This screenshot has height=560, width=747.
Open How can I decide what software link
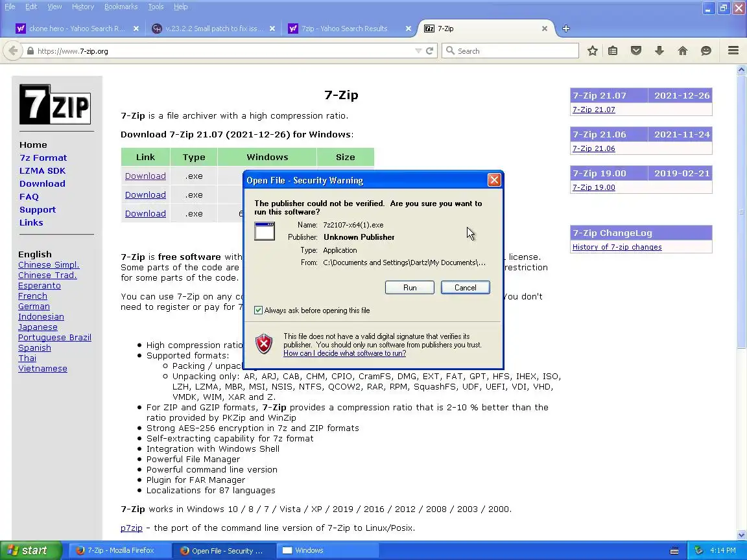click(344, 353)
